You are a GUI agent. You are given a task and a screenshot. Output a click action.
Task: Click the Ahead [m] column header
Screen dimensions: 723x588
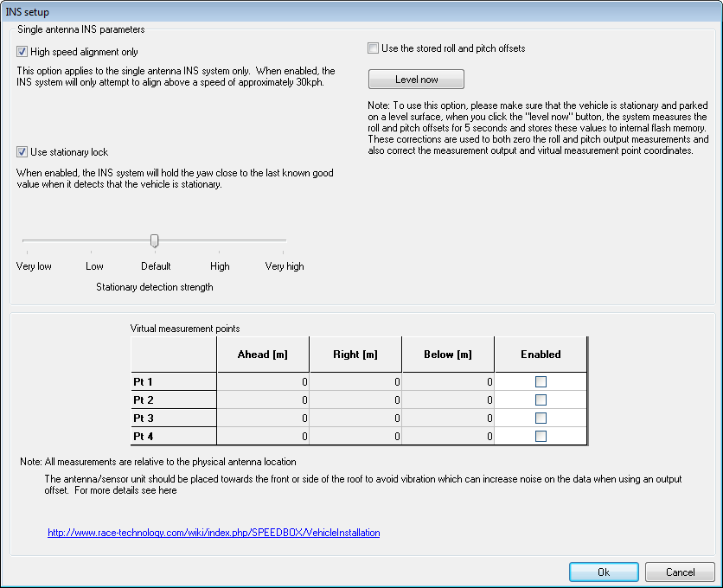[x=263, y=355]
